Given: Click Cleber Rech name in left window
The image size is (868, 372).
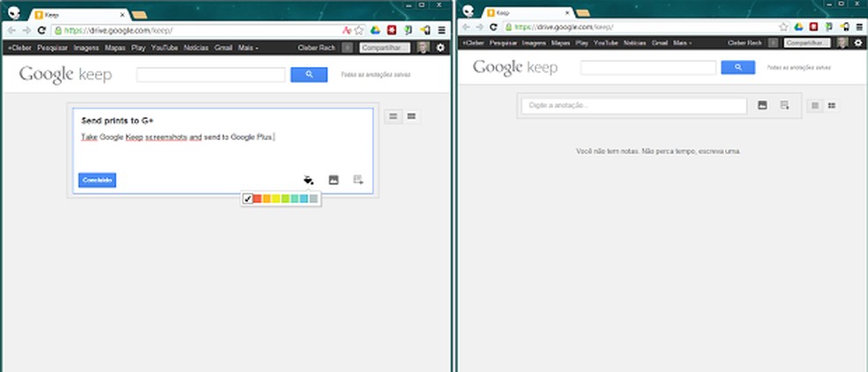Looking at the screenshot, I should click(x=316, y=48).
